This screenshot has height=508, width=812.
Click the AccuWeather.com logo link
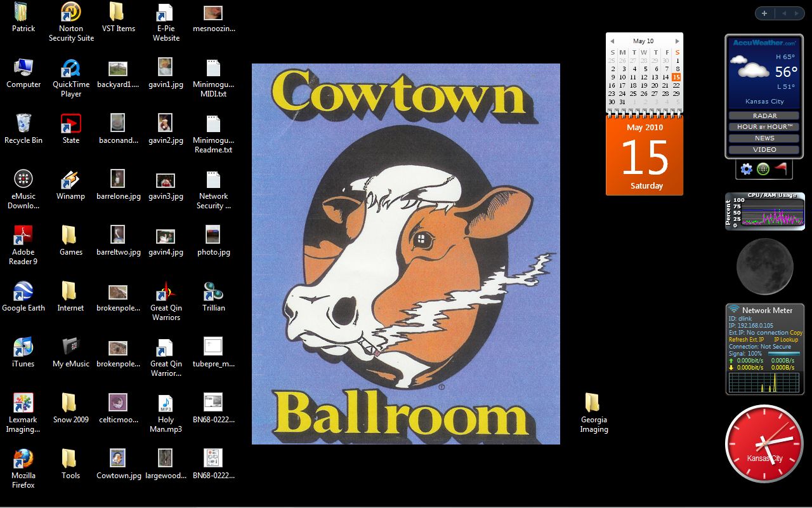(x=764, y=43)
